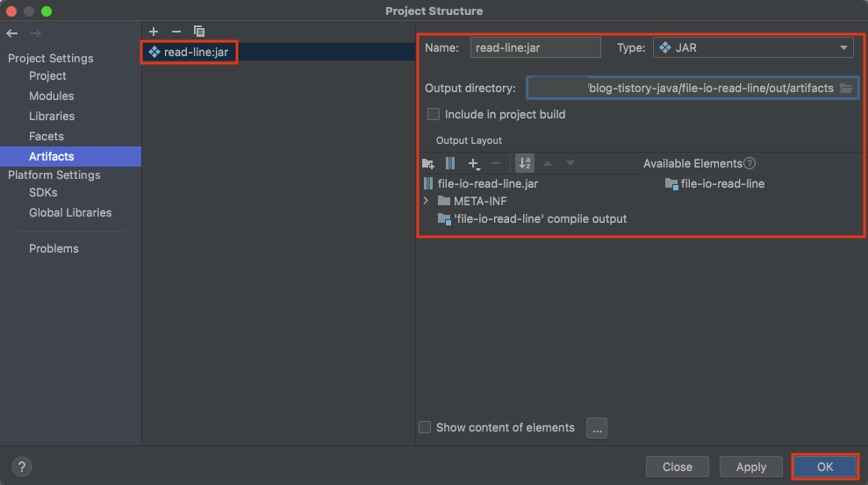This screenshot has height=485, width=868.
Task: Open Facets settings section
Action: (47, 136)
